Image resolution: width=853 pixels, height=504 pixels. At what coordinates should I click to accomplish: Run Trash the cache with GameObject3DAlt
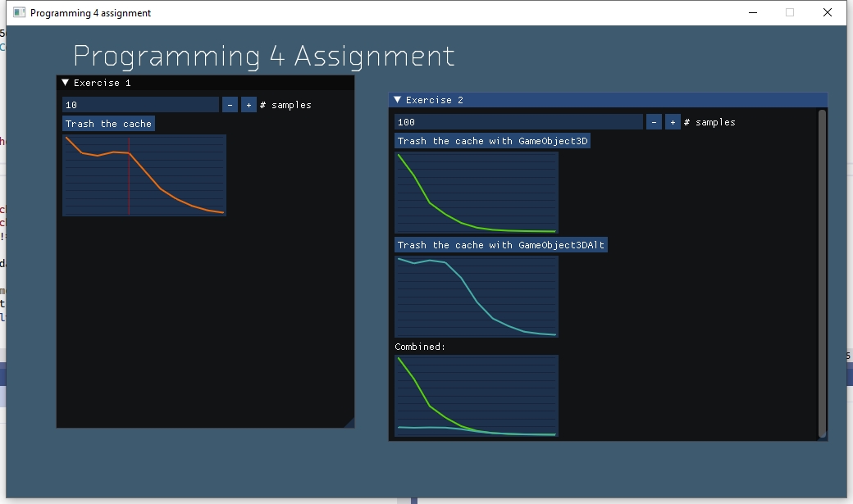coord(501,245)
